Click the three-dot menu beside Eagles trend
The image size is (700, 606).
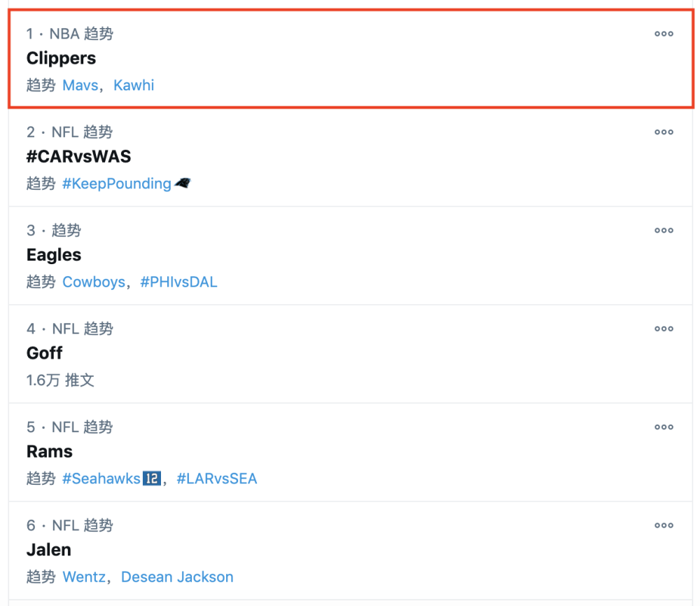664,230
